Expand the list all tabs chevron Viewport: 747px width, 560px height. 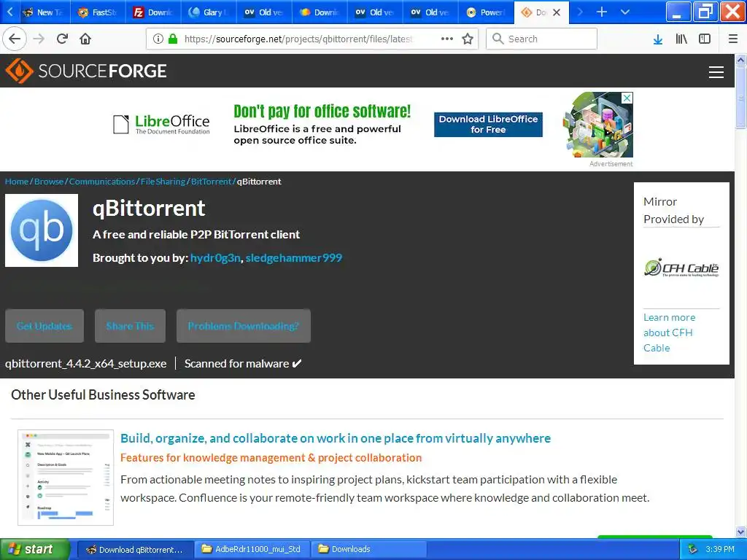click(625, 12)
